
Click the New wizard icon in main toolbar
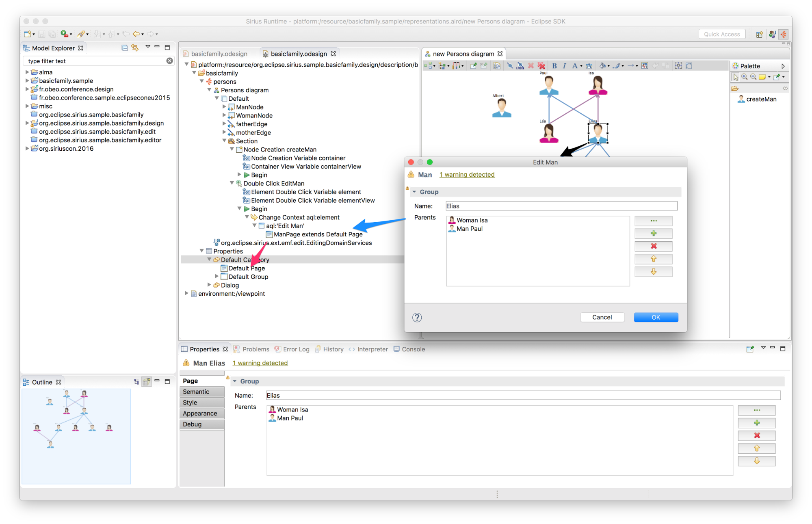[27, 34]
